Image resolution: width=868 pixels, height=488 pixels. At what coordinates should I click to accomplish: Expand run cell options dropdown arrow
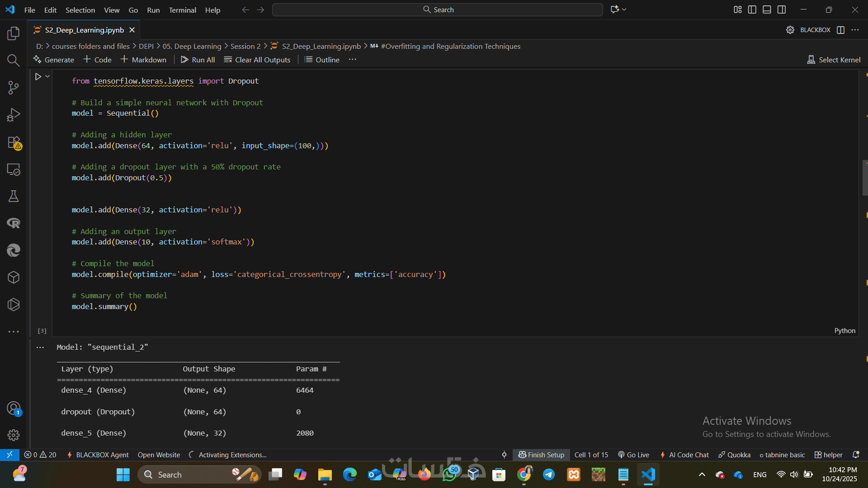pyautogui.click(x=47, y=77)
